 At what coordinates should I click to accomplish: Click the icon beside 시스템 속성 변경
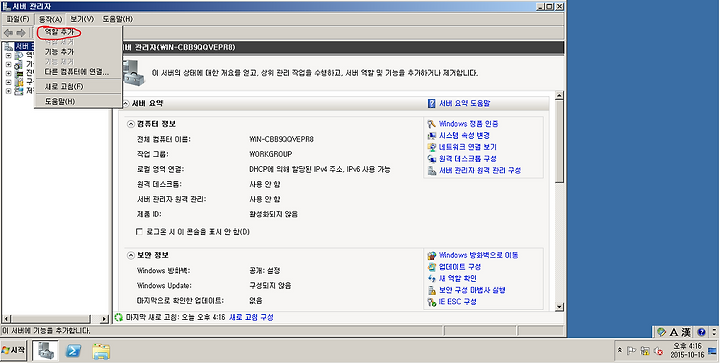(432, 136)
